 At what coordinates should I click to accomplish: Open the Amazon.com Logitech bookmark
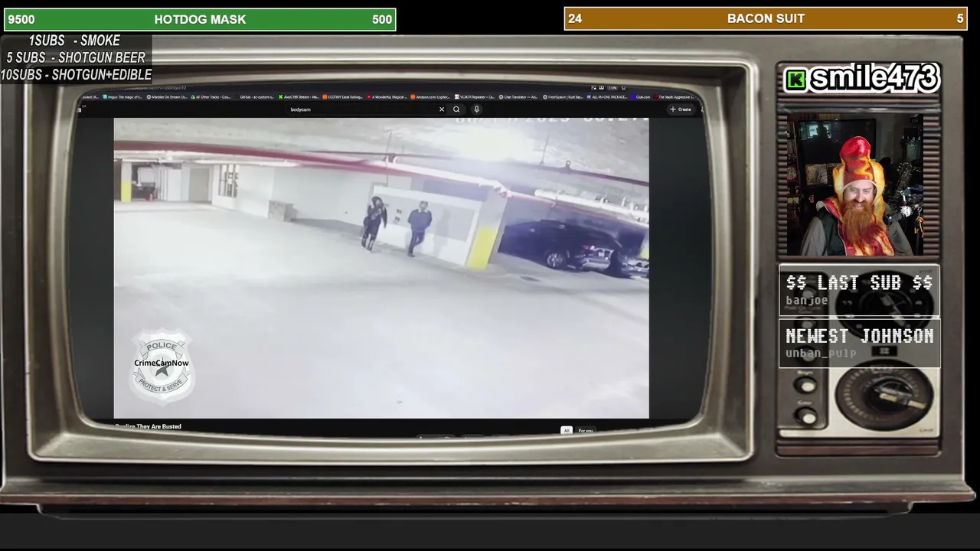pyautogui.click(x=431, y=97)
